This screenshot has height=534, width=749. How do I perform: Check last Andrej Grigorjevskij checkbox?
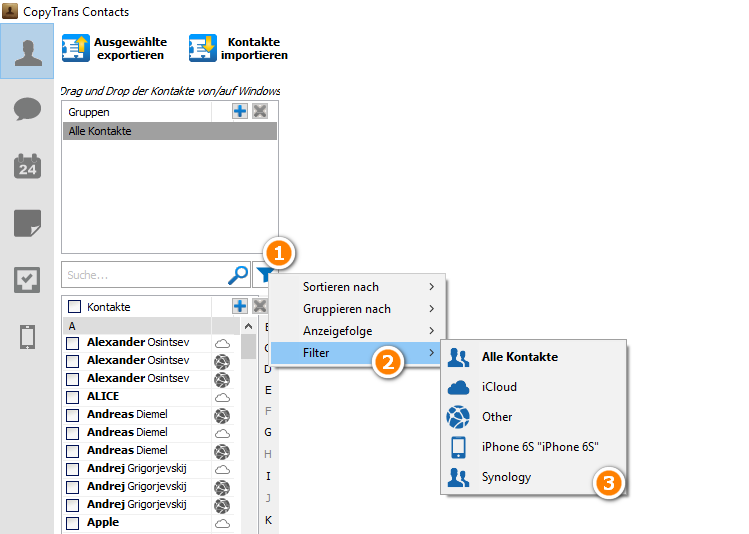coord(73,505)
